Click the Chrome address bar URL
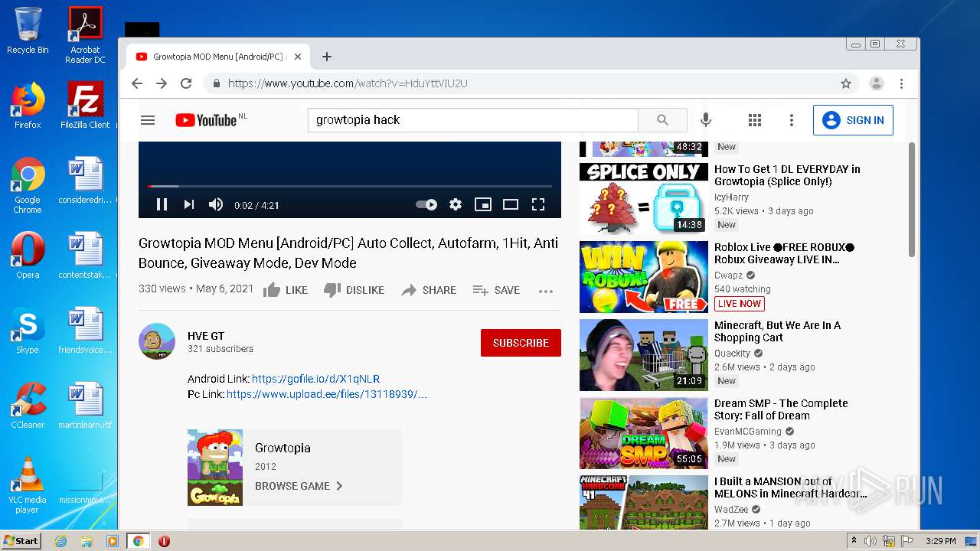 (x=348, y=83)
